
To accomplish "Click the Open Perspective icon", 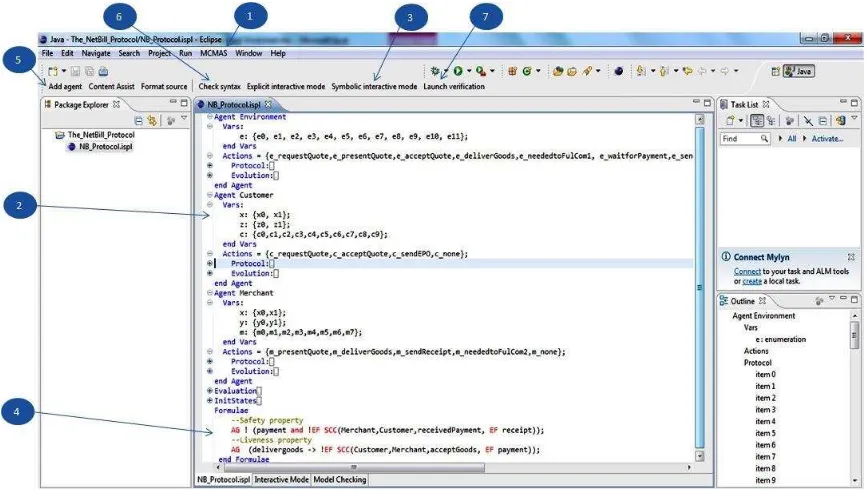I will click(776, 71).
